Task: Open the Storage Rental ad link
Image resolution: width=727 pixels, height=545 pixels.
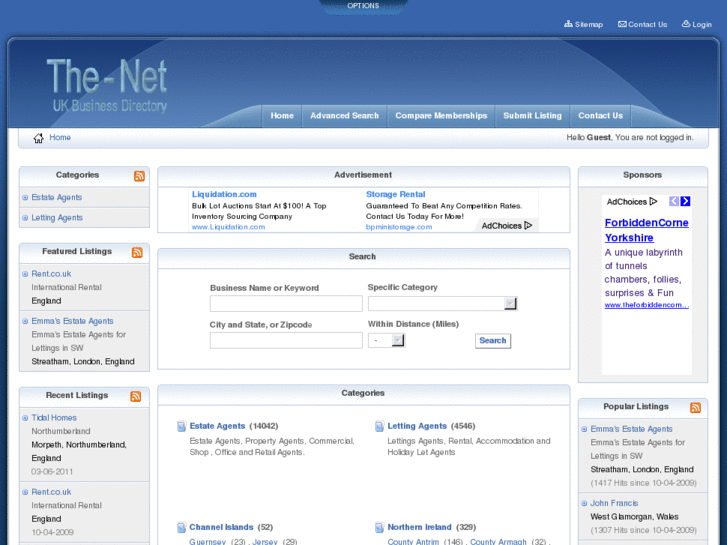Action: tap(395, 194)
